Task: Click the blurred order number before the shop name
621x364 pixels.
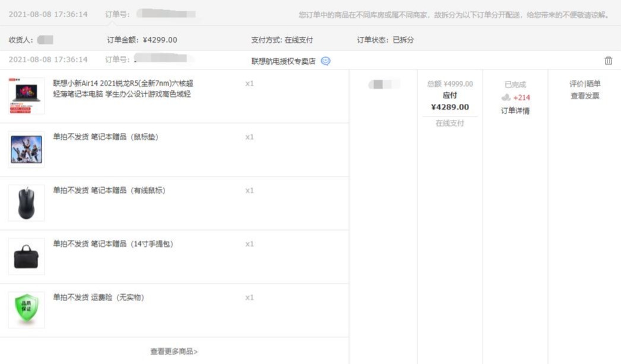Action: [160, 59]
